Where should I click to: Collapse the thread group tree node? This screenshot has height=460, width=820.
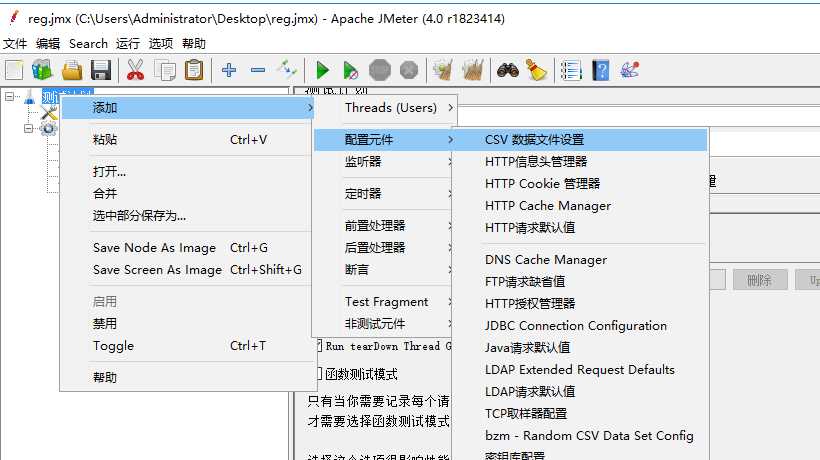[28, 128]
